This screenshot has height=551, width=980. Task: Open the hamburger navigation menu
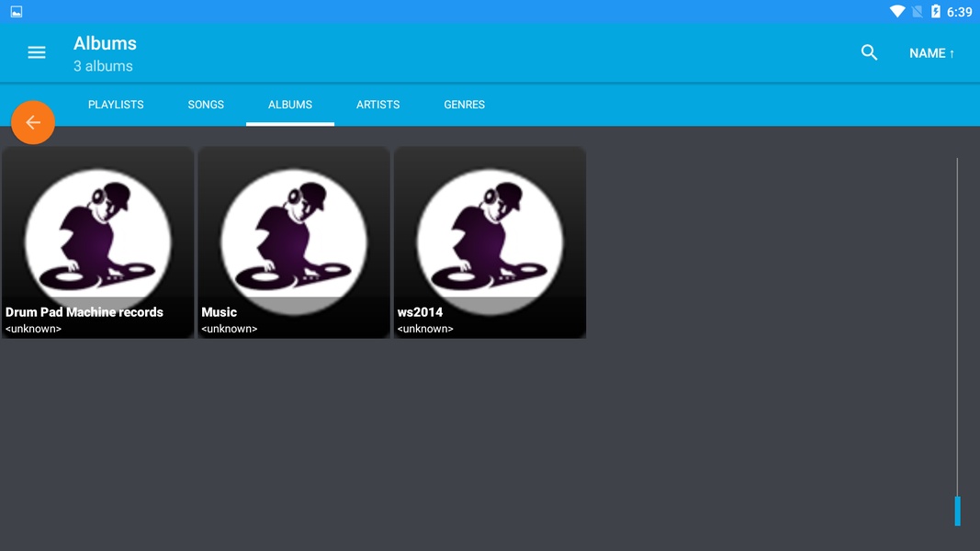(36, 52)
